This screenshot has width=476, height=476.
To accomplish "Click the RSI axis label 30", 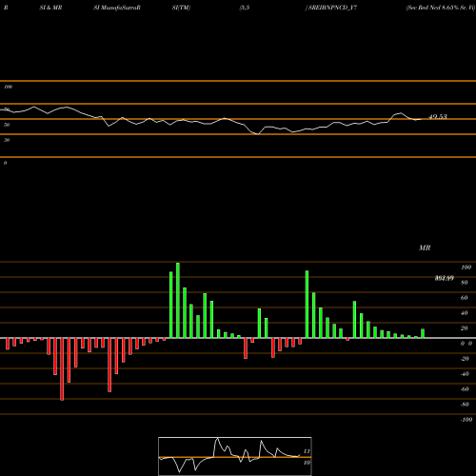I will click(x=7, y=140).
